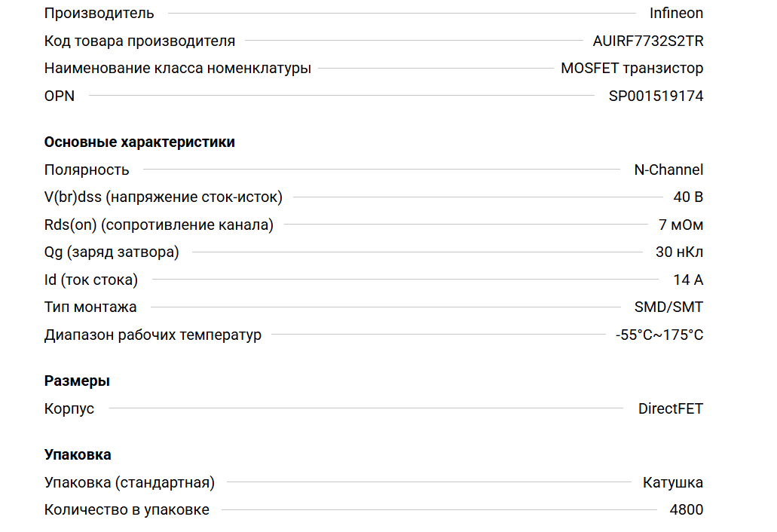This screenshot has width=777, height=532.
Task: Click the 'Rds(on) (сопротивление канала)' label
Action: pyautogui.click(x=159, y=225)
